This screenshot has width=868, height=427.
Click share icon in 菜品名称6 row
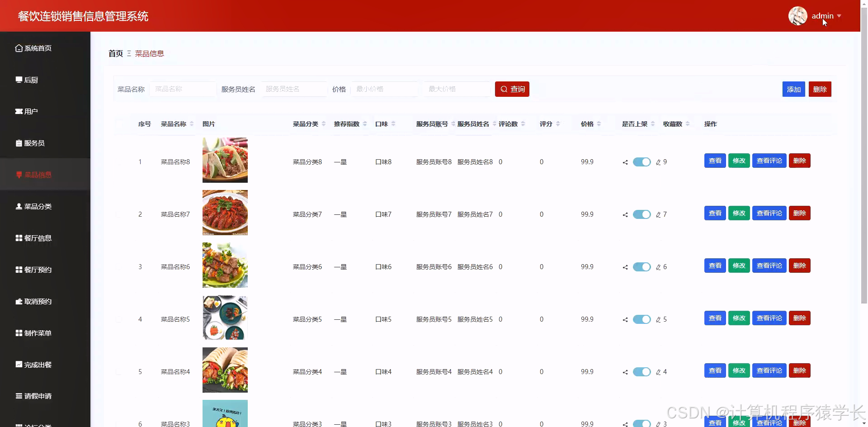coord(625,267)
